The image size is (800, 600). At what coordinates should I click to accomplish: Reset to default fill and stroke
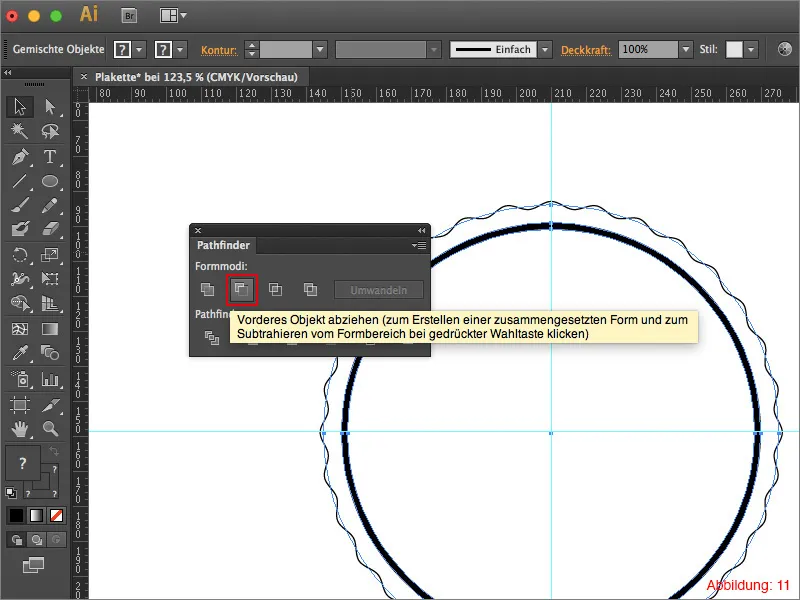pos(11,492)
